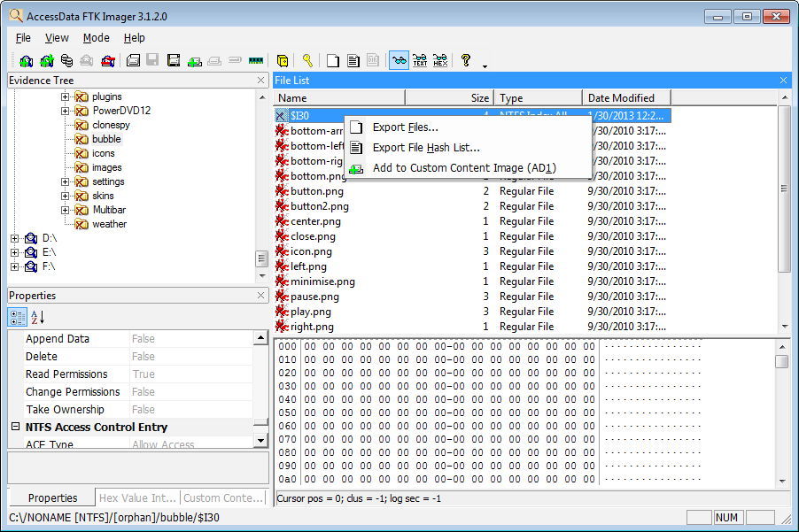This screenshot has height=532, width=799.
Task: Expand the D:\ drive node
Action: 15,238
